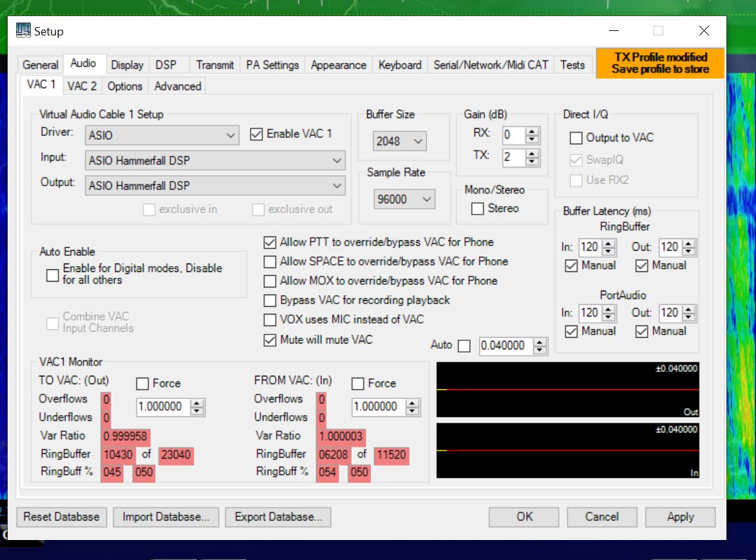The width and height of the screenshot is (756, 560).
Task: Decrease RingBuffer Out latency spinner
Action: [x=689, y=251]
